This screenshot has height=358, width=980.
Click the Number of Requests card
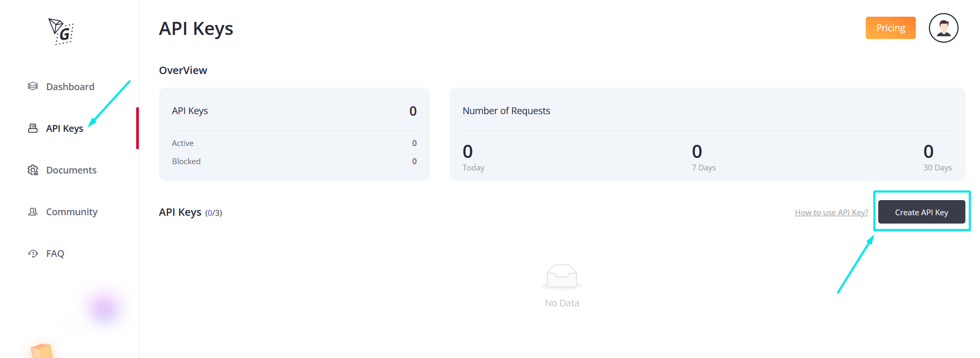pyautogui.click(x=707, y=134)
